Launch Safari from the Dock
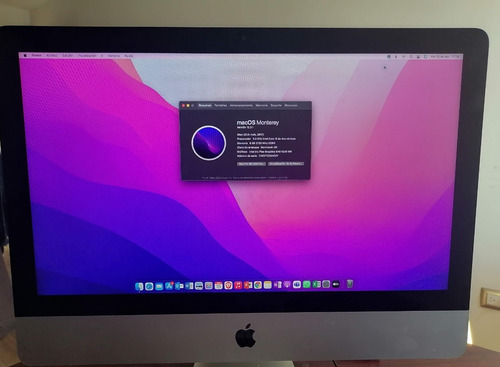500x367 pixels. click(x=149, y=286)
